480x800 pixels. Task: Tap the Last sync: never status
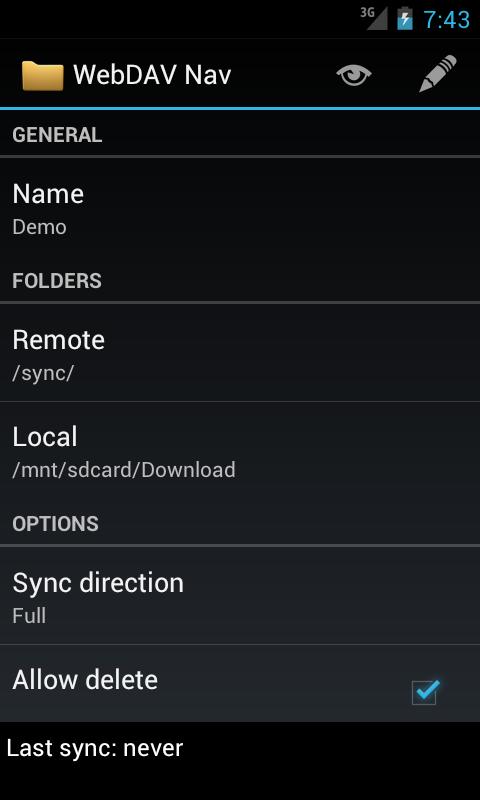click(x=95, y=748)
